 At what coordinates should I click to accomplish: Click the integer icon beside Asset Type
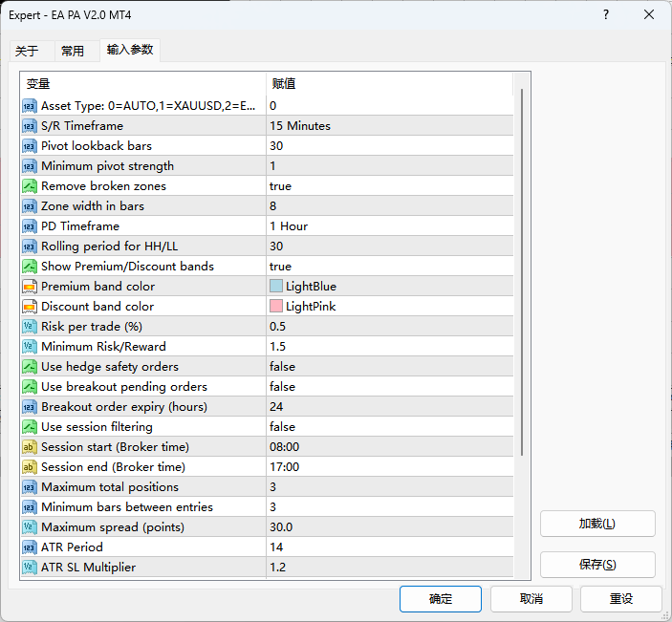30,106
